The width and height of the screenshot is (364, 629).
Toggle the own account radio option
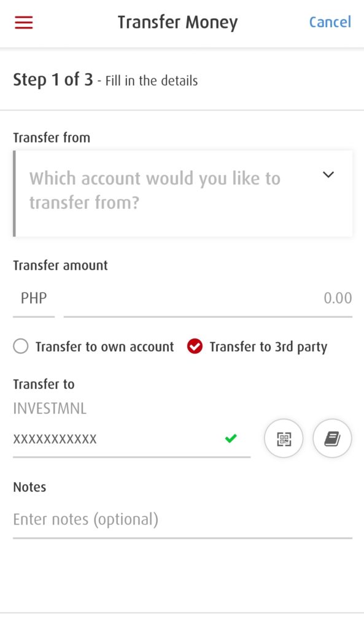(x=21, y=346)
